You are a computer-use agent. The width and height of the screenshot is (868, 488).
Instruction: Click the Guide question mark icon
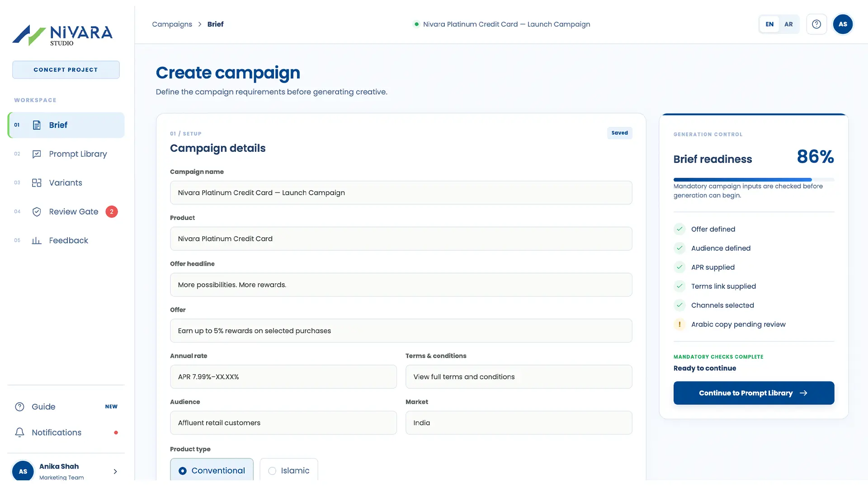(19, 407)
